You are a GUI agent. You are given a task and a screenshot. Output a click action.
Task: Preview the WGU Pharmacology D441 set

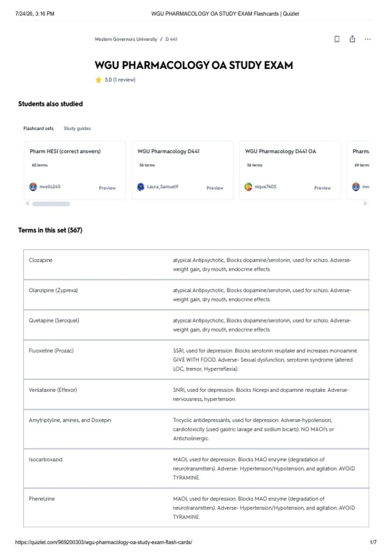(x=215, y=188)
